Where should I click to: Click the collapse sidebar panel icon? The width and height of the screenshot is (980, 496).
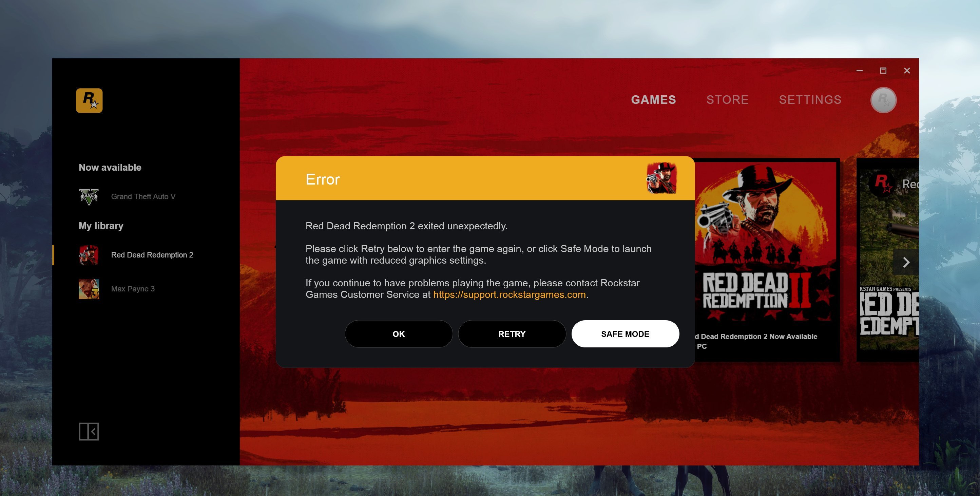pos(89,432)
